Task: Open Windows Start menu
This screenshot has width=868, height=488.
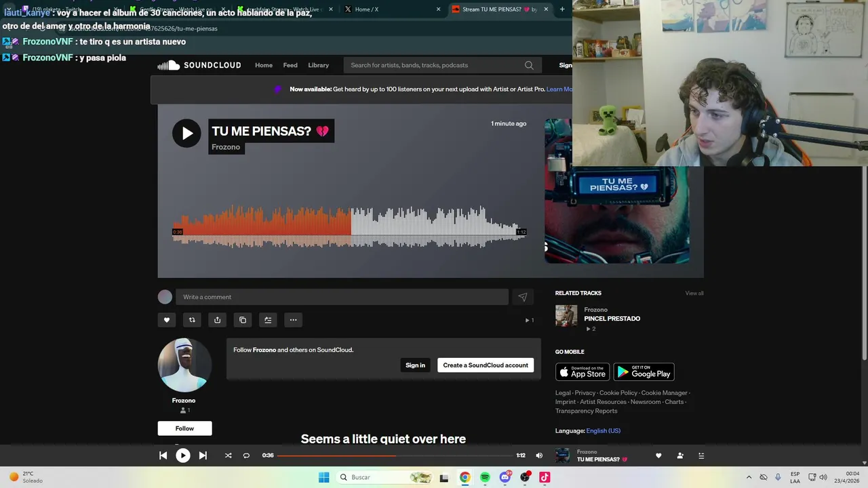Action: click(x=324, y=477)
